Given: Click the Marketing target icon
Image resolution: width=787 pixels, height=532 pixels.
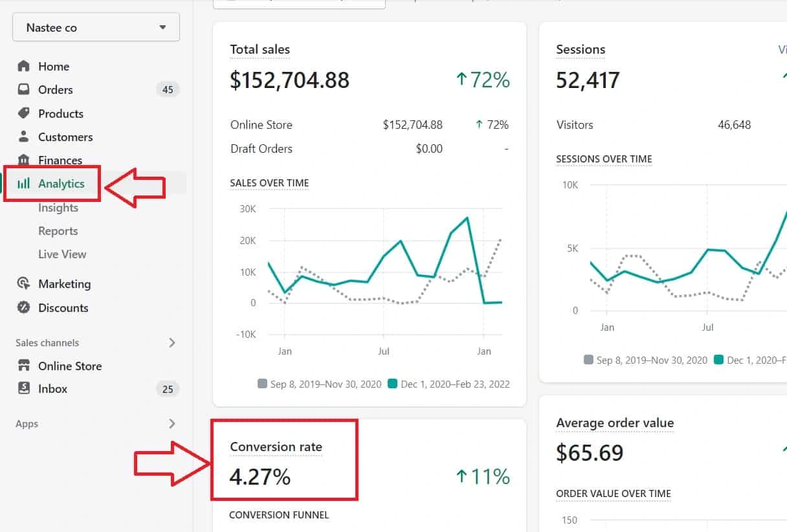Looking at the screenshot, I should click(x=24, y=283).
